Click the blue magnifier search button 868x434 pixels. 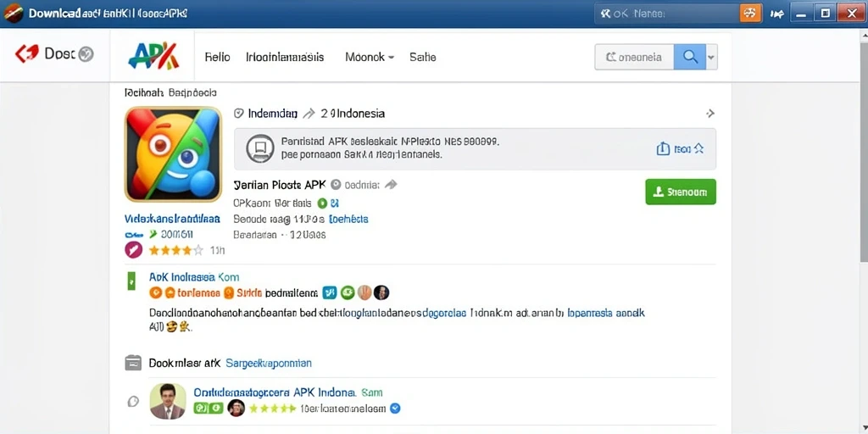[690, 57]
